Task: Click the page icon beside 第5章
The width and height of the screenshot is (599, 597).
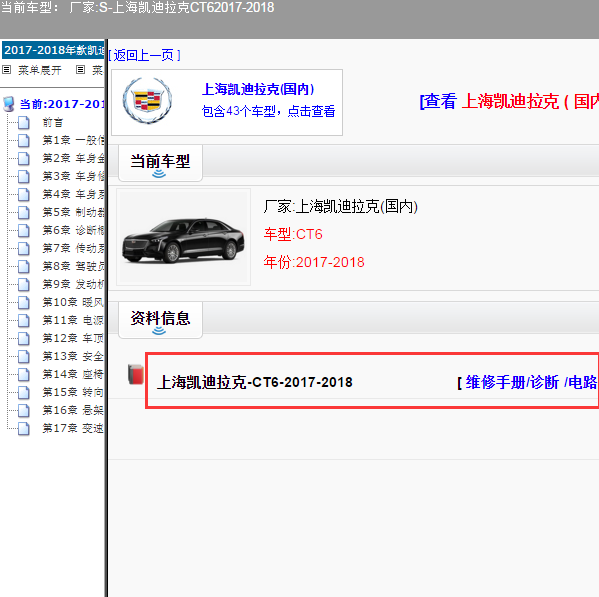Action: pos(24,212)
